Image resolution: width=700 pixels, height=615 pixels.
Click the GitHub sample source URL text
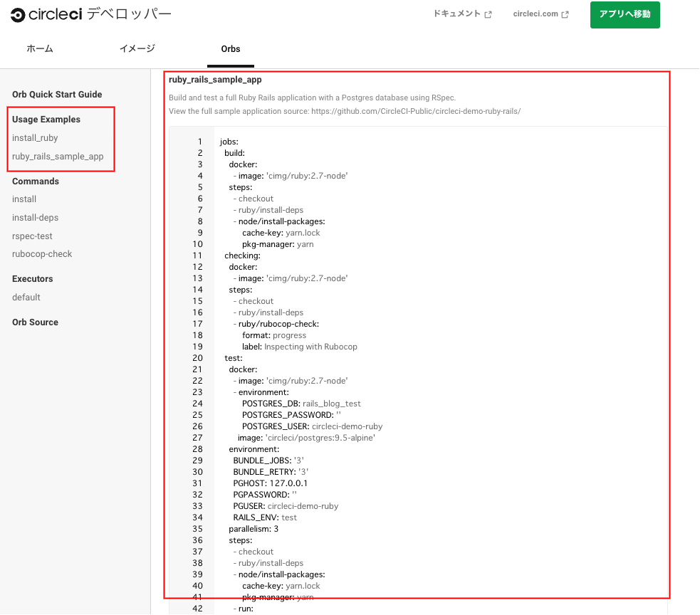[416, 111]
